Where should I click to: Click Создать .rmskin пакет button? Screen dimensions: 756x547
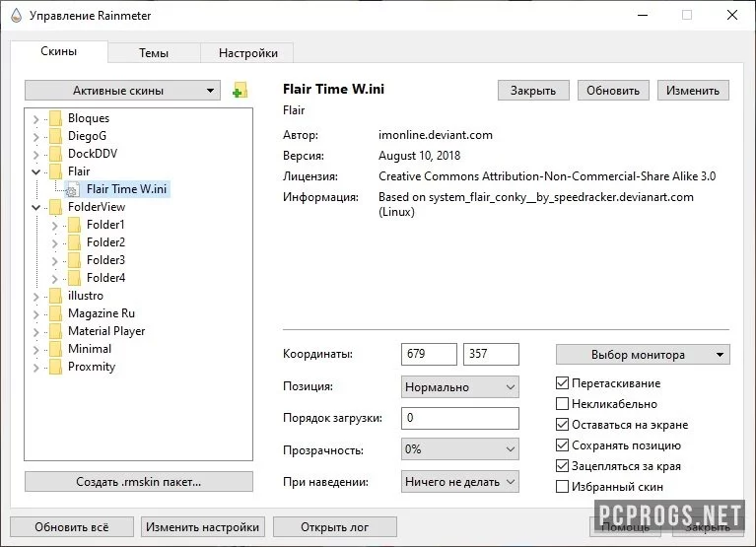(x=138, y=481)
